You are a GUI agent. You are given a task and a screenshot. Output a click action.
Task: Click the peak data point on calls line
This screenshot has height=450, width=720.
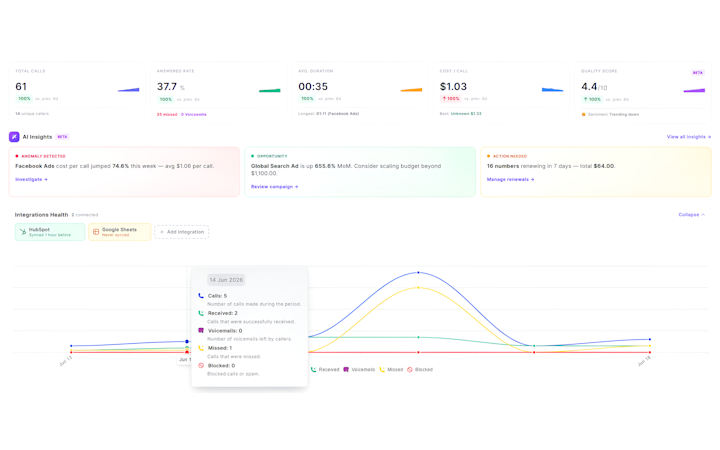click(x=418, y=272)
